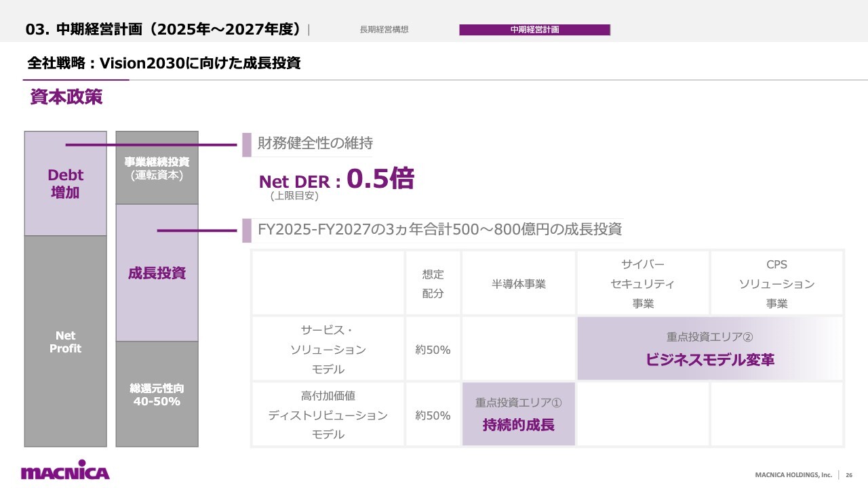The width and height of the screenshot is (868, 488).
Task: Click the 半導体事業 column header
Action: point(518,284)
